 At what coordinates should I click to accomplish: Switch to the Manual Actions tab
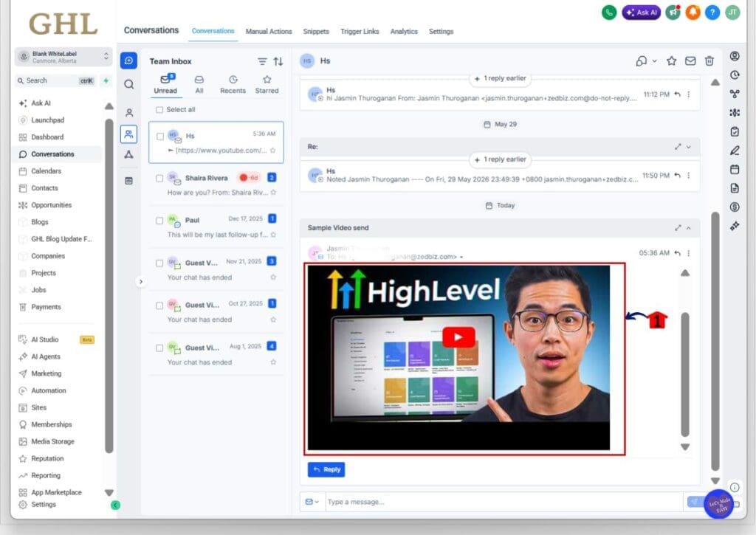coord(269,31)
